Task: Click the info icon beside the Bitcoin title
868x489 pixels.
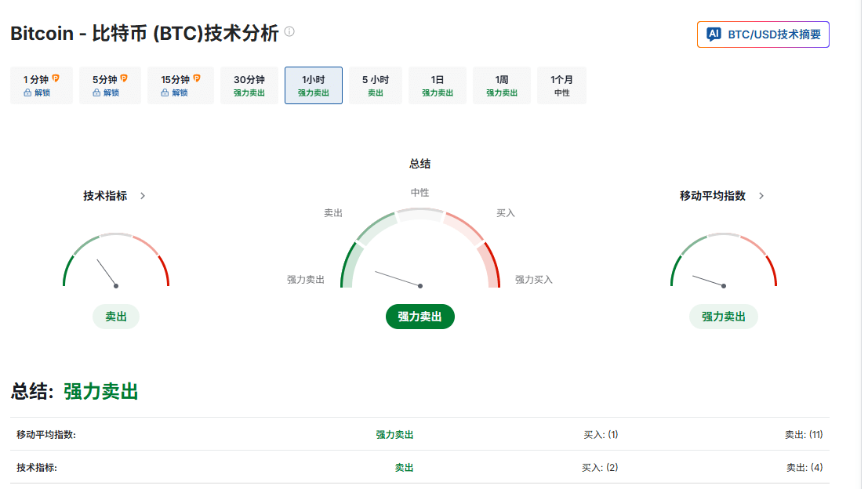Action: click(289, 31)
